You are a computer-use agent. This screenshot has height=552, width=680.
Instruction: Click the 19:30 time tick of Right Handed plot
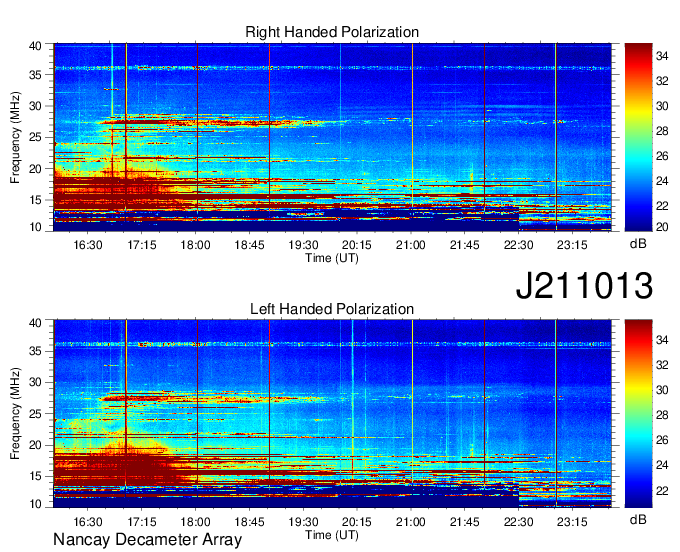click(303, 245)
